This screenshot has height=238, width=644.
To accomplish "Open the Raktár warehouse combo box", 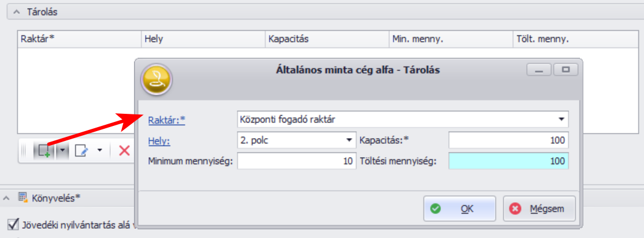I will tap(403, 119).
